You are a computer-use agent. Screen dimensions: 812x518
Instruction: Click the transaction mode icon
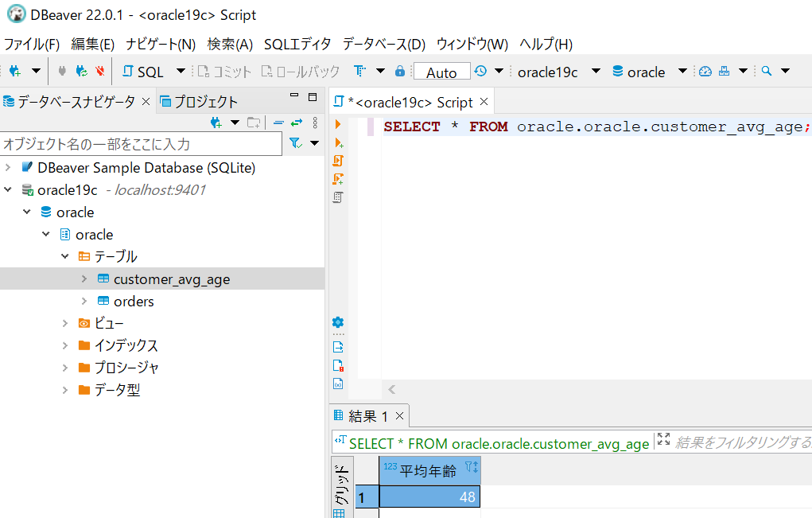(360, 71)
